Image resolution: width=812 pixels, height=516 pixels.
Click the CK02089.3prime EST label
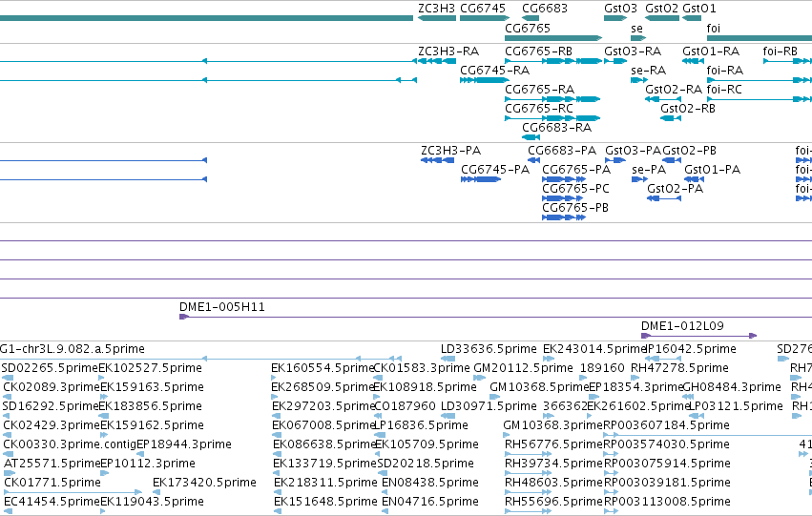click(52, 387)
